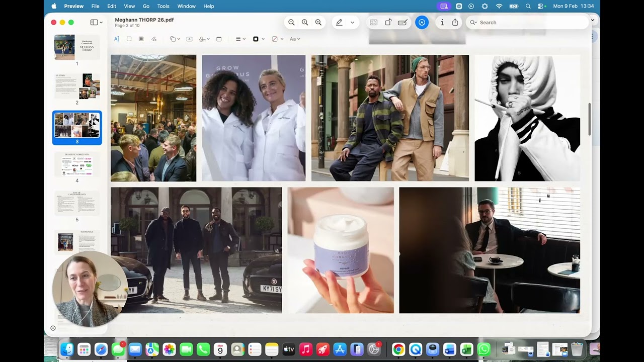Select the highlight pen tool
The width and height of the screenshot is (644, 362).
tap(339, 22)
